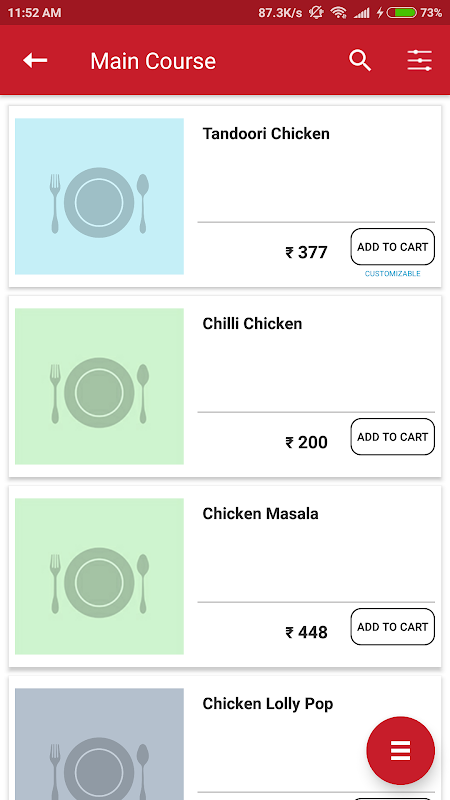Tap the battery indicator icon

tap(402, 13)
